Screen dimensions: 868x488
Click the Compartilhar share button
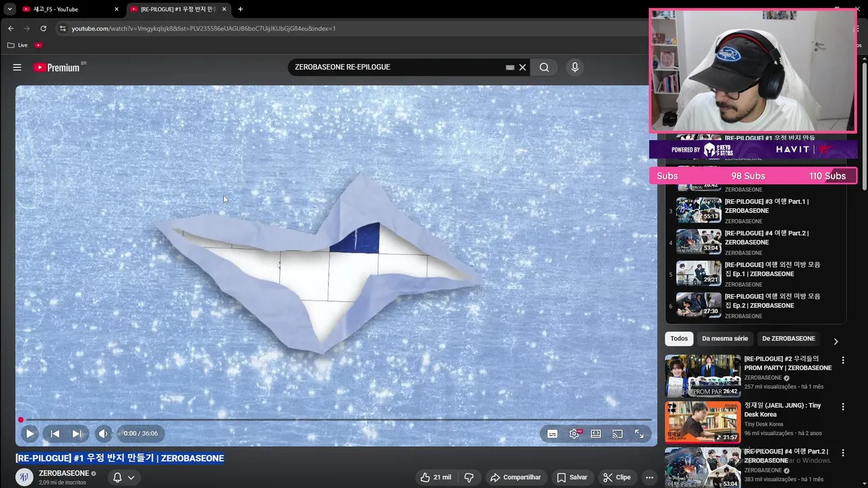point(515,477)
